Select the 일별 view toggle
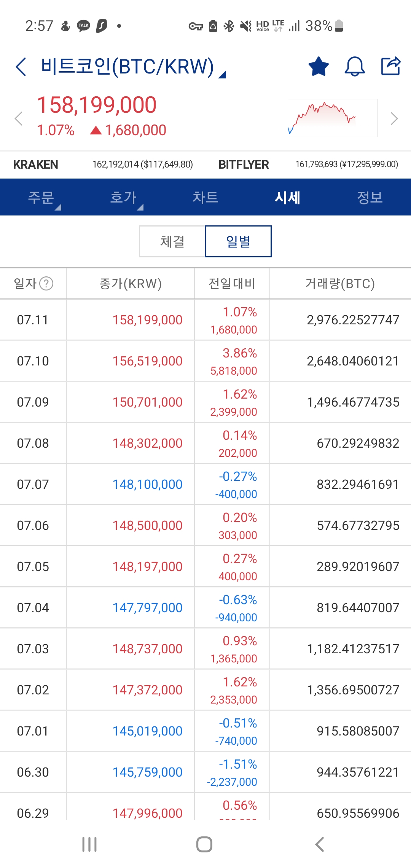Viewport: 411px width, 868px height. pyautogui.click(x=238, y=241)
